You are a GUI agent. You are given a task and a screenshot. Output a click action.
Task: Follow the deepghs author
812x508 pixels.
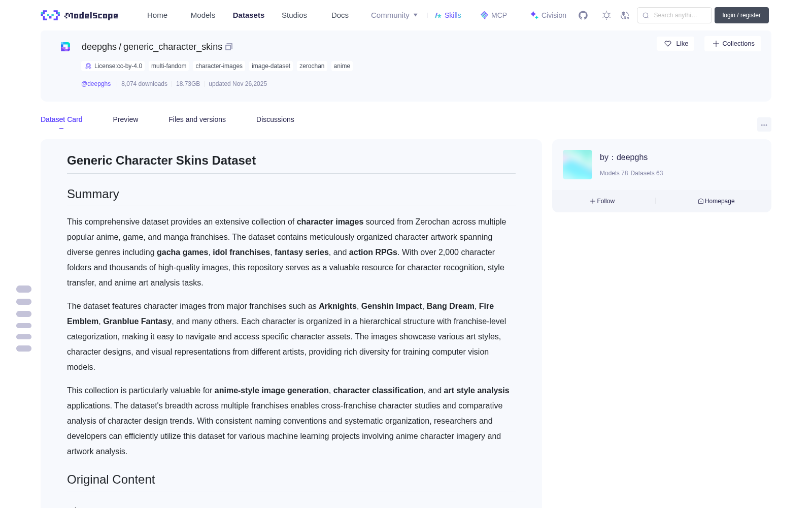[x=602, y=201]
